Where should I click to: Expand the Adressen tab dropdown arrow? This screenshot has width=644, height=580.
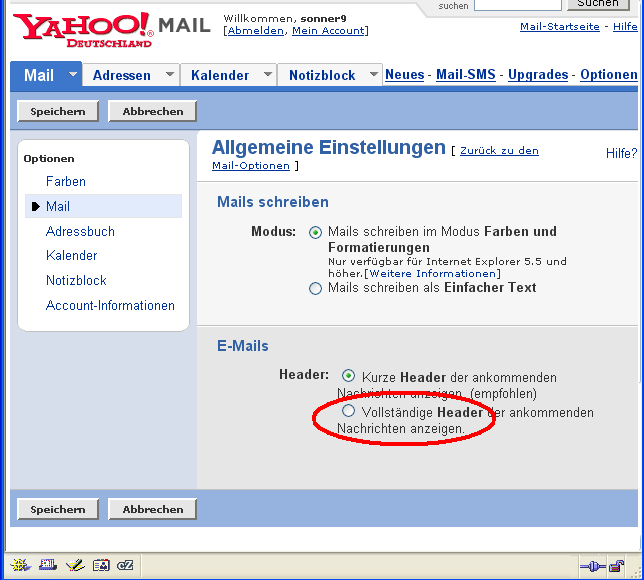click(170, 74)
